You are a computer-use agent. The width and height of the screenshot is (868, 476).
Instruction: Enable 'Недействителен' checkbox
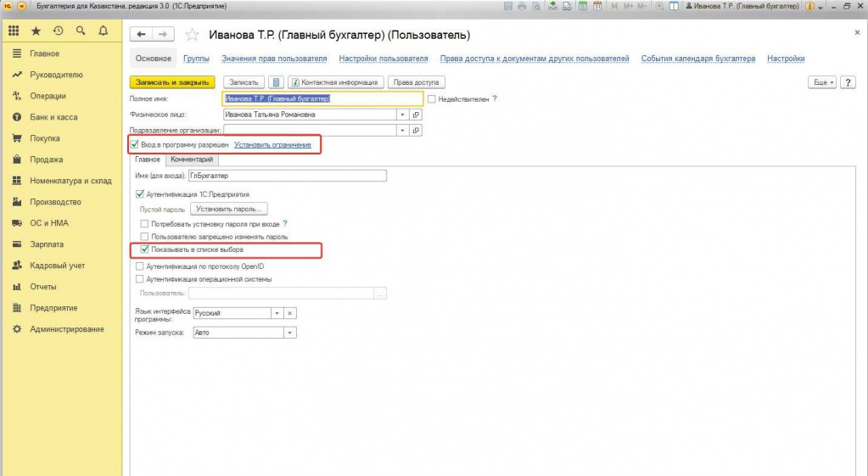(x=432, y=99)
